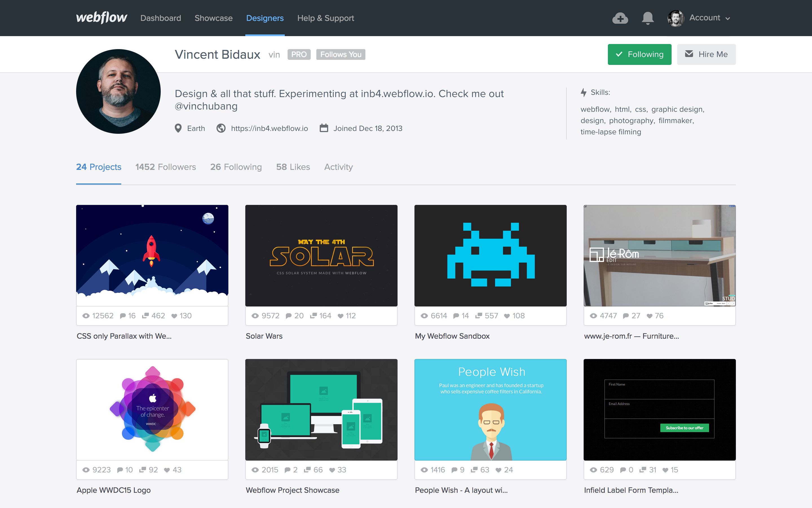Click the Earth location pin icon
This screenshot has height=508, width=812.
click(178, 128)
